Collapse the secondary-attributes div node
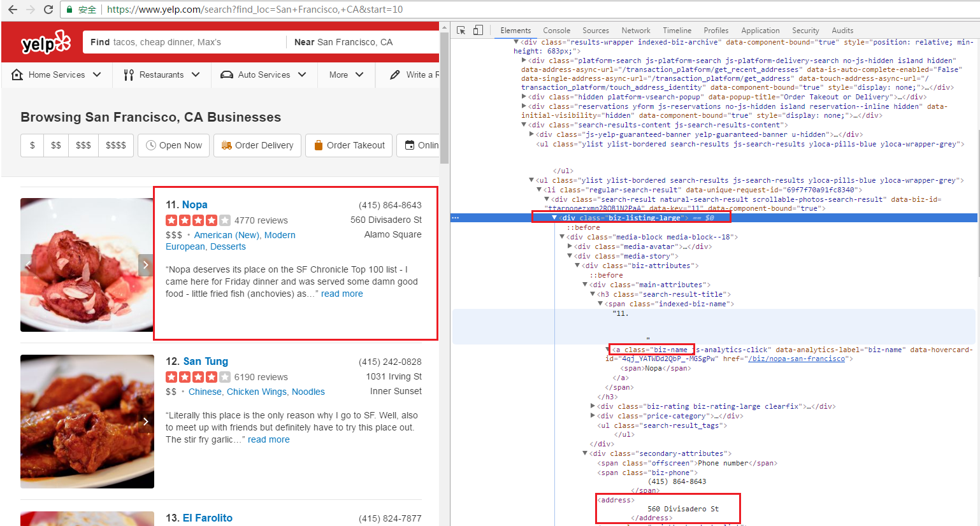 (585, 453)
